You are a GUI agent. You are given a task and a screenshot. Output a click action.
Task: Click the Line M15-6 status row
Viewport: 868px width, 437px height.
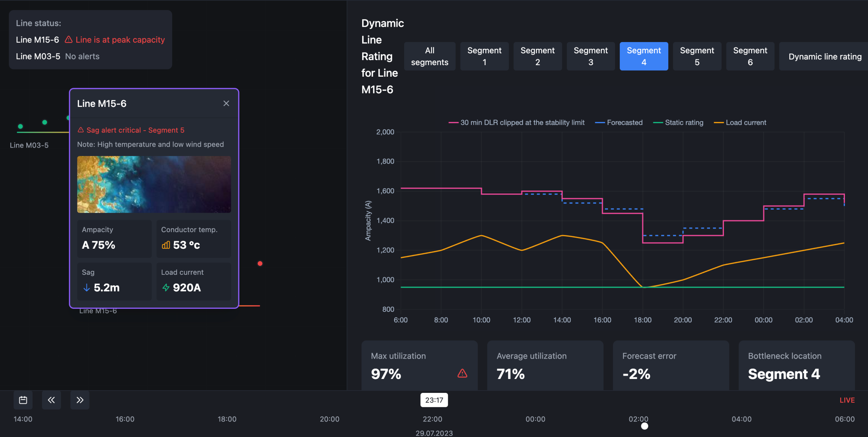pos(90,40)
